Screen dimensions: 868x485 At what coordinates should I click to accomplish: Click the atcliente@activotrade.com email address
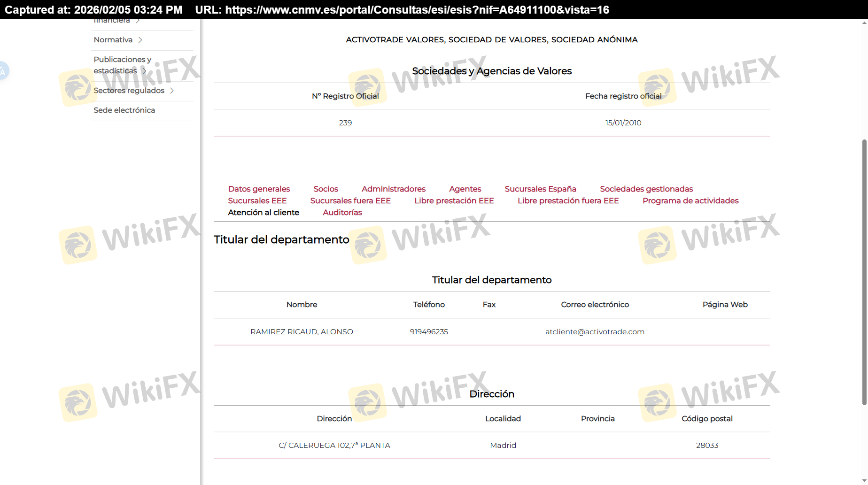[594, 331]
